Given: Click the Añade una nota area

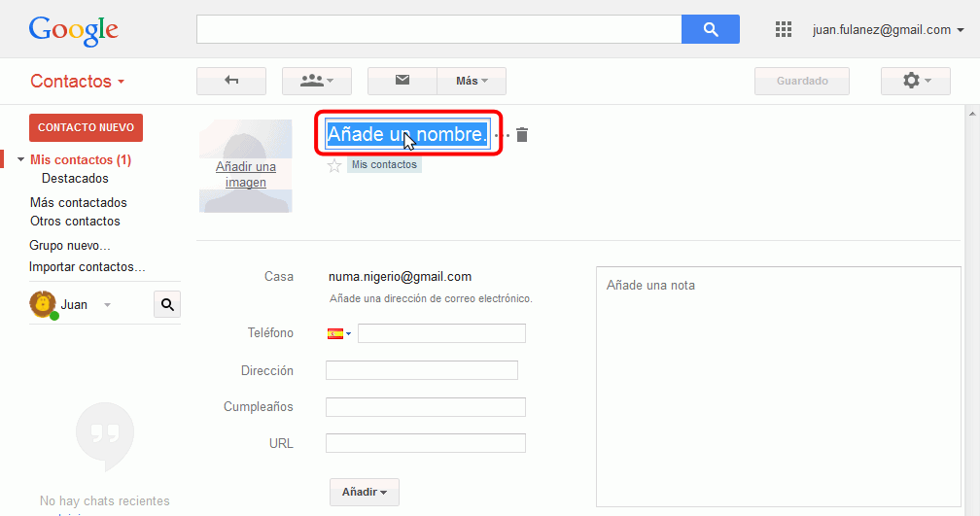Looking at the screenshot, I should point(778,387).
